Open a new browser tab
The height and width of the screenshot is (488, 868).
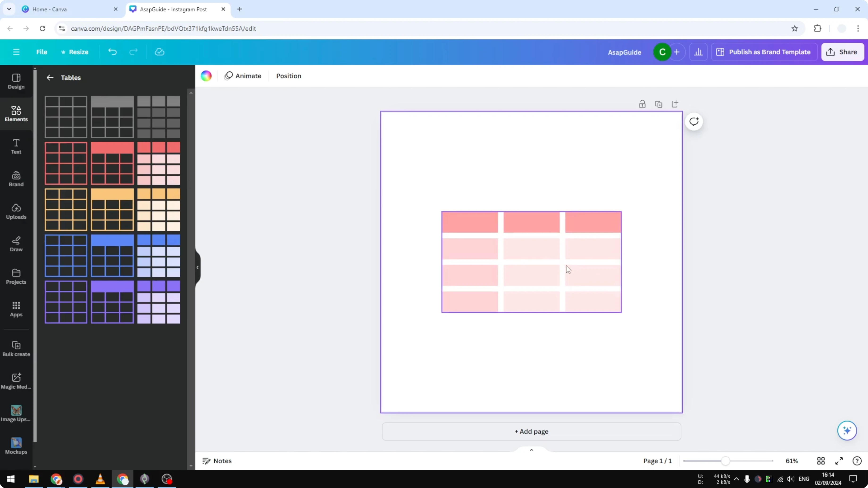(x=240, y=9)
